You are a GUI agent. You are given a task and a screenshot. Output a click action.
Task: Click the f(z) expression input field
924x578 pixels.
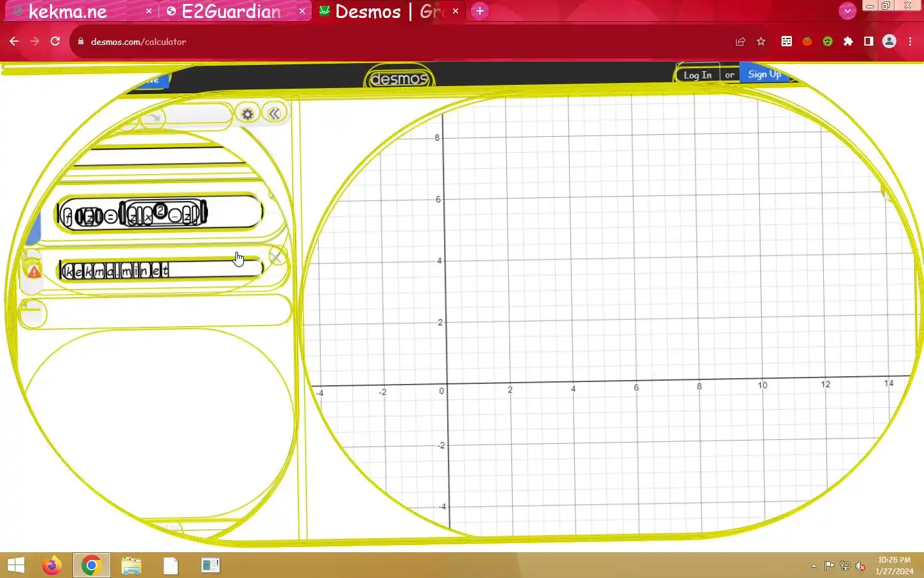click(160, 214)
